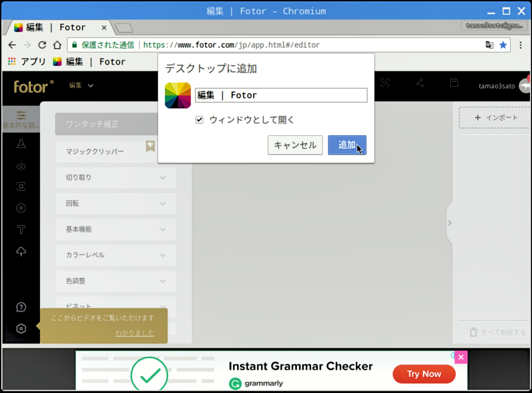This screenshot has width=532, height=393.
Task: Click the save disk icon in Fotor header
Action: tap(454, 82)
